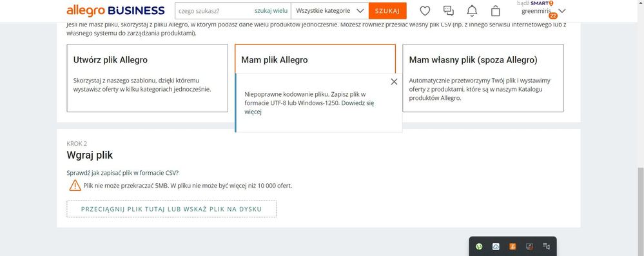
Task: Open the notifications bell icon
Action: pyautogui.click(x=473, y=11)
